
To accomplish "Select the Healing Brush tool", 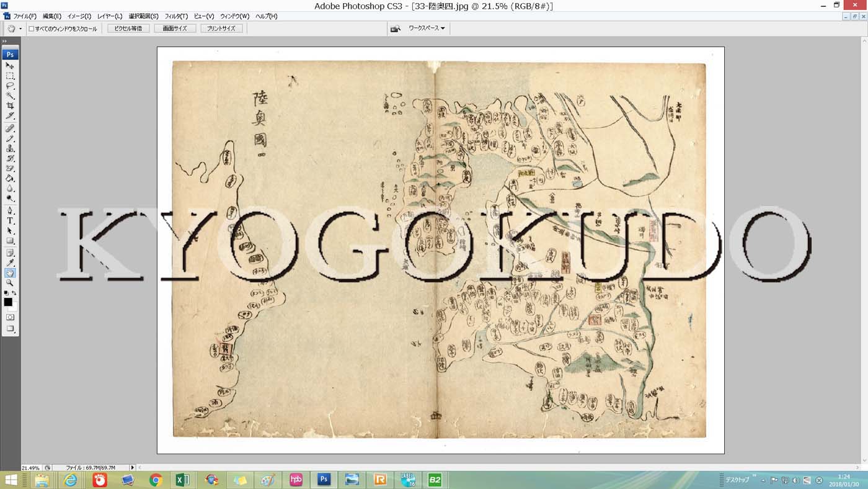I will coord(10,128).
